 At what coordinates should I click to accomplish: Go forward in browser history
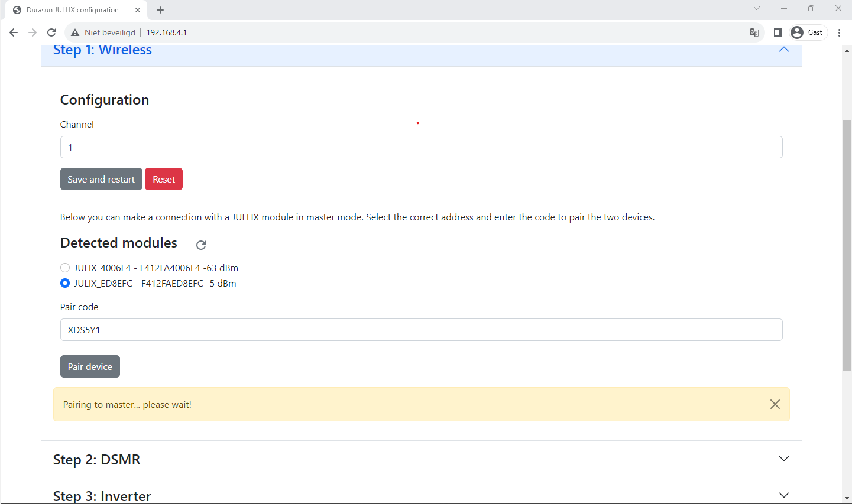33,32
